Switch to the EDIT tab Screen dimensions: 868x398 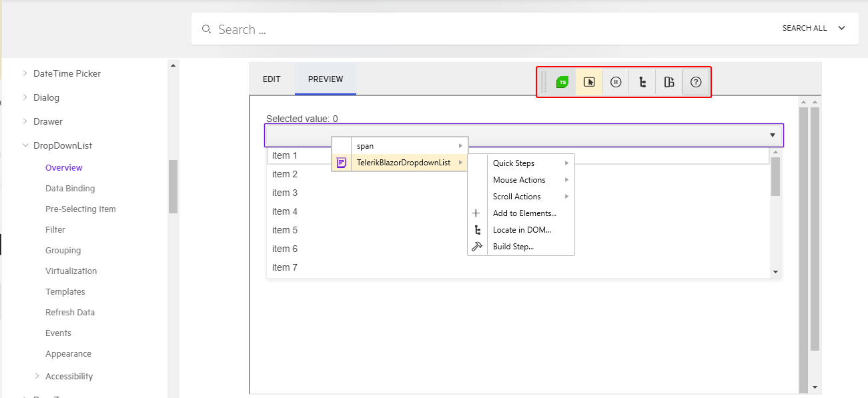pos(272,79)
